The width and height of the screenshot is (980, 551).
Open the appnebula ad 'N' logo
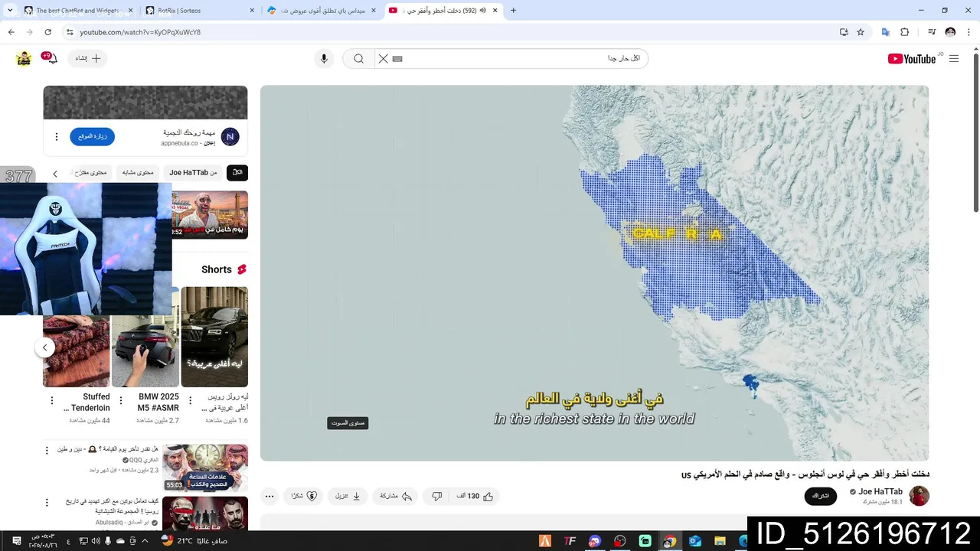(x=230, y=137)
